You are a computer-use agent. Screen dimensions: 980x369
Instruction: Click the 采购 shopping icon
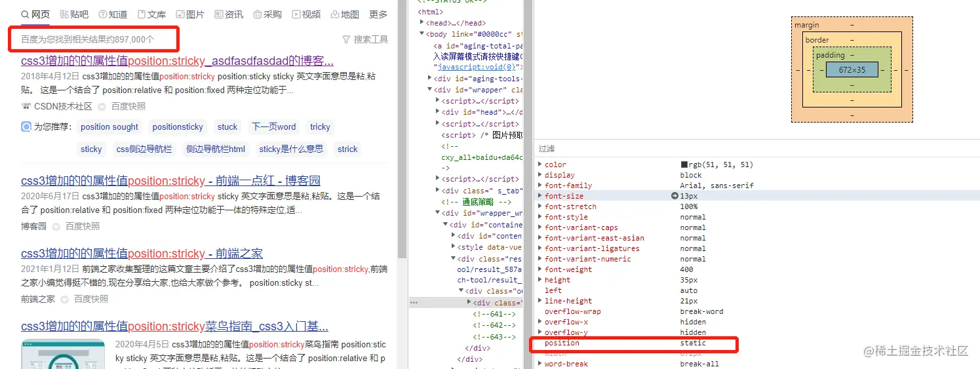(x=258, y=14)
